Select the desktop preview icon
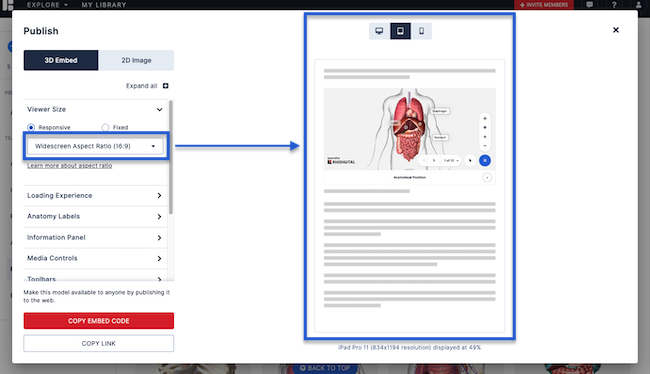650x374 pixels. coord(379,31)
